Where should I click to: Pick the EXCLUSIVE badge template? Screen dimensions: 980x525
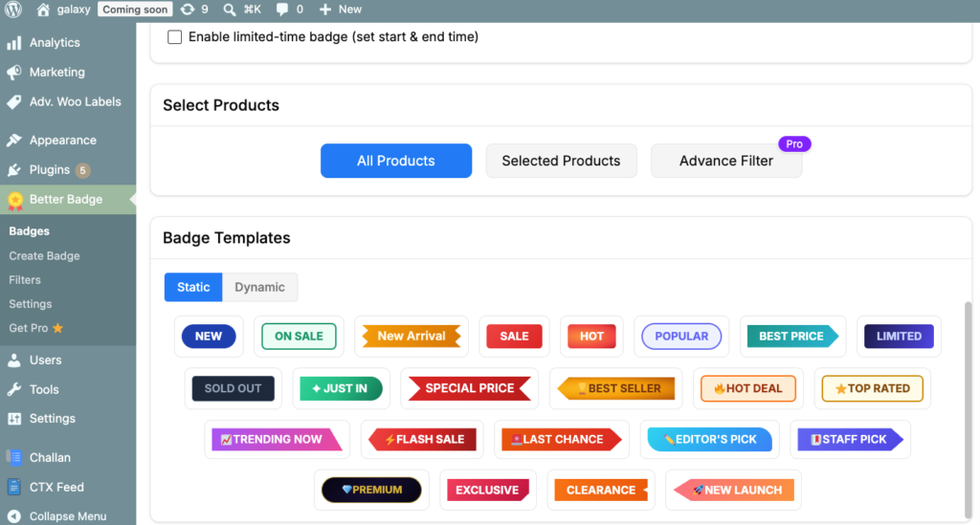[487, 490]
